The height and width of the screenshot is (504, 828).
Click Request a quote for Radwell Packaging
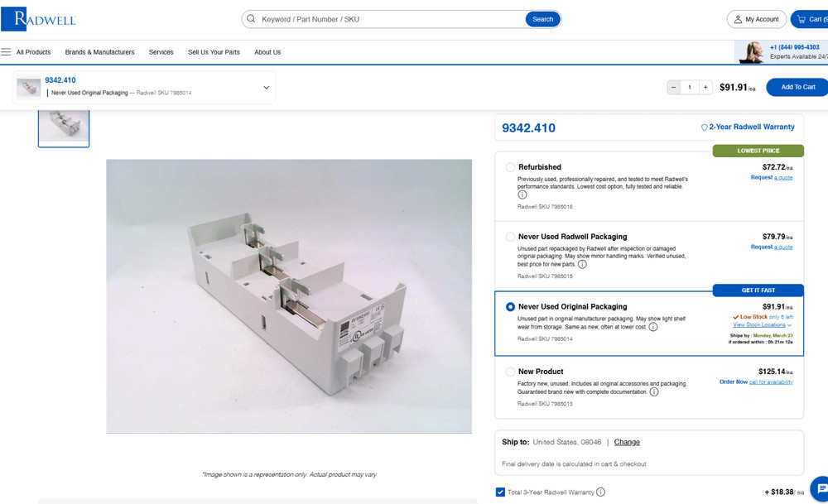(772, 247)
